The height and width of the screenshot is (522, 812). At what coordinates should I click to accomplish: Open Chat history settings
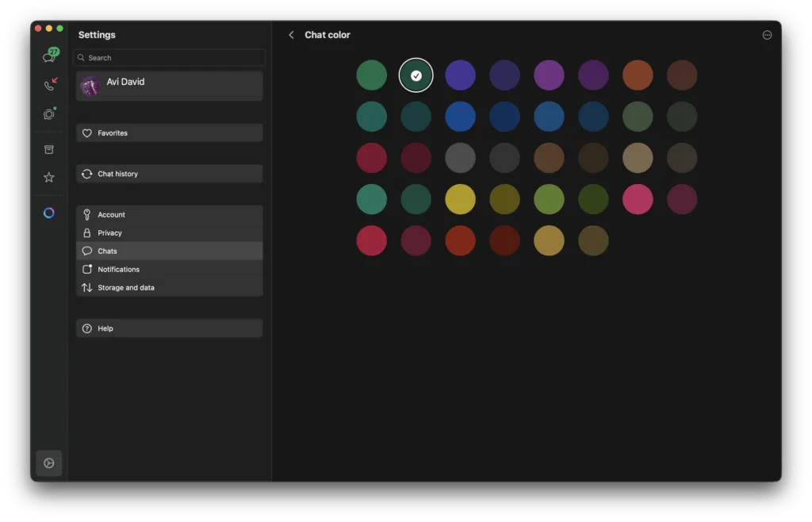[170, 174]
